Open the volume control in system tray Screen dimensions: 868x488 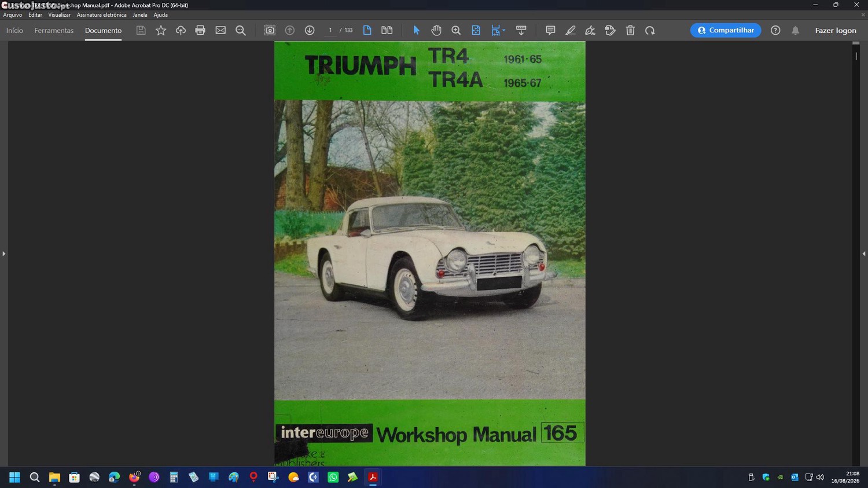(x=820, y=478)
